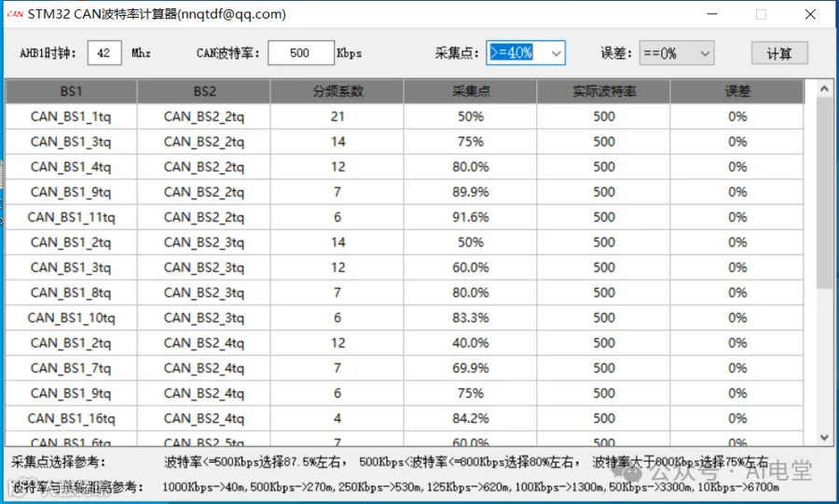
Task: Click the 误差 column header
Action: pyautogui.click(x=736, y=91)
